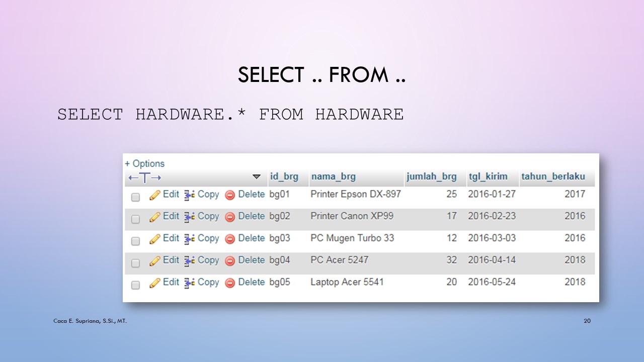
Task: Click the Copy icon in bg03 row
Action: point(189,239)
